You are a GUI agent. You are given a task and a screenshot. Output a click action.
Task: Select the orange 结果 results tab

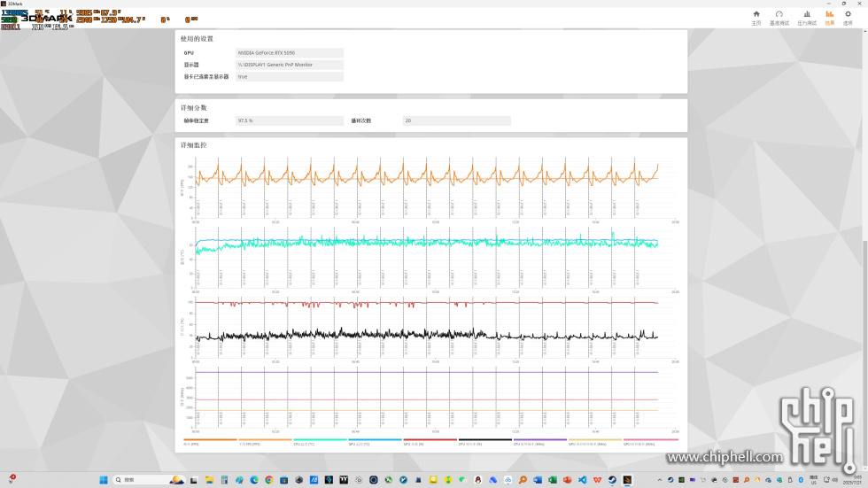829,18
